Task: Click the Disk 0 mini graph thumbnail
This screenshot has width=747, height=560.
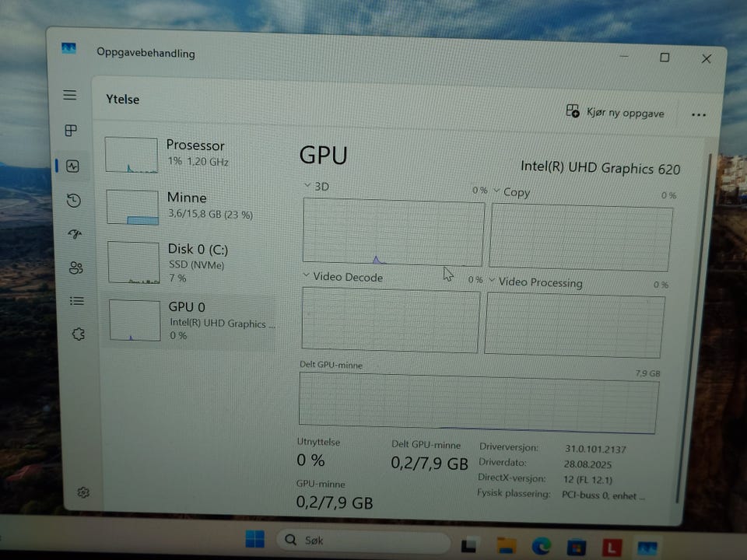Action: tap(134, 262)
